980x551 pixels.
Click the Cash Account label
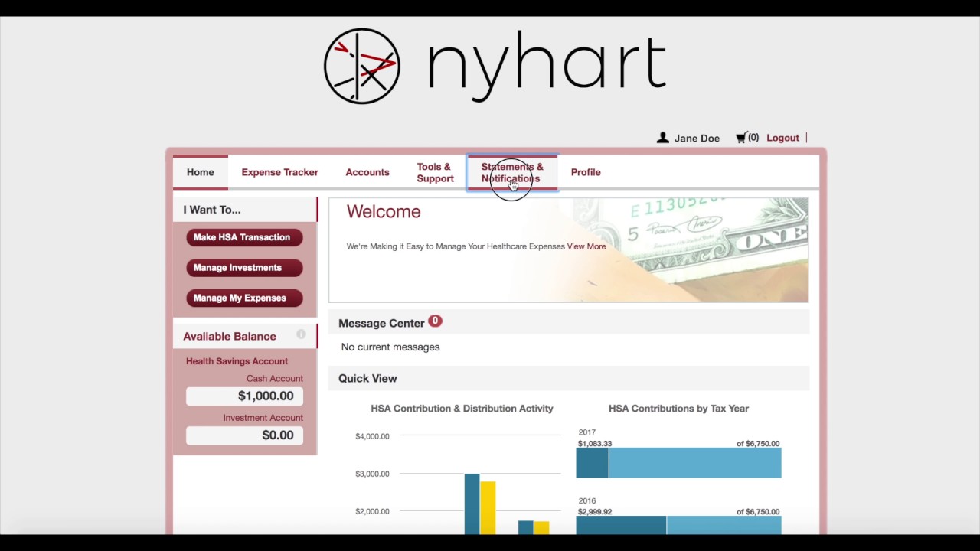tap(275, 379)
